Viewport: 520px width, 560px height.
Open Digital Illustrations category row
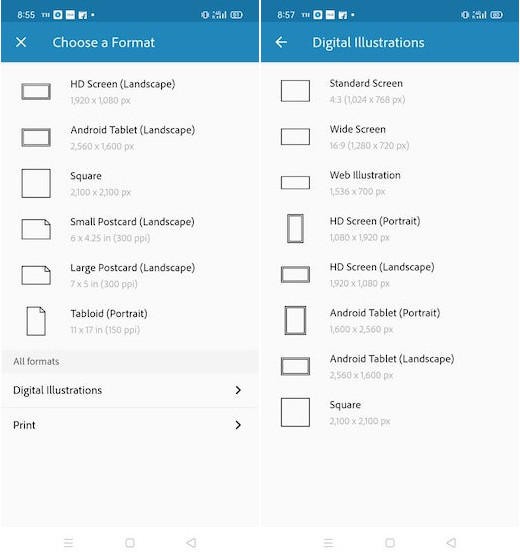tap(130, 390)
